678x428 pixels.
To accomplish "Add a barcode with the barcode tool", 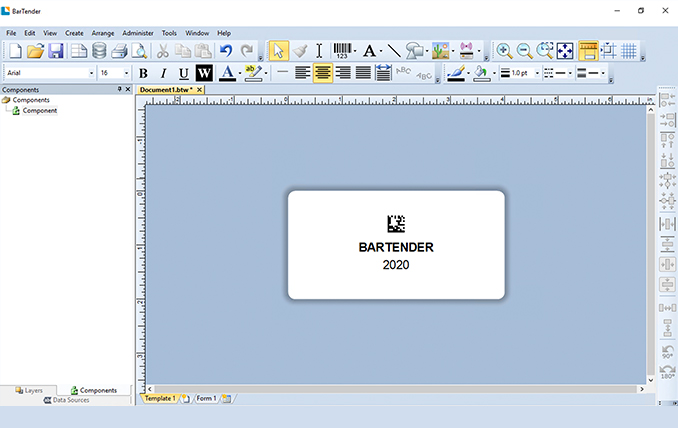I will coord(342,51).
